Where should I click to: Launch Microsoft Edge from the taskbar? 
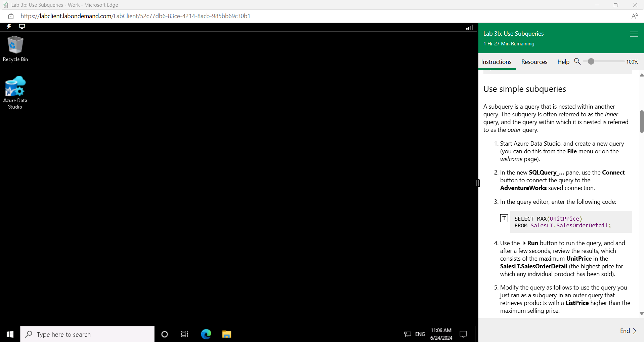[x=206, y=334]
